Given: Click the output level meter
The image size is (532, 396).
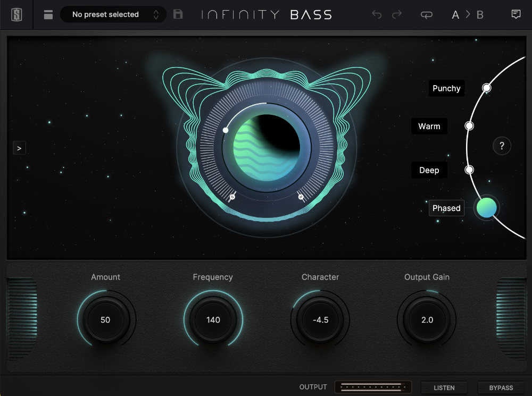Looking at the screenshot, I should pyautogui.click(x=373, y=387).
